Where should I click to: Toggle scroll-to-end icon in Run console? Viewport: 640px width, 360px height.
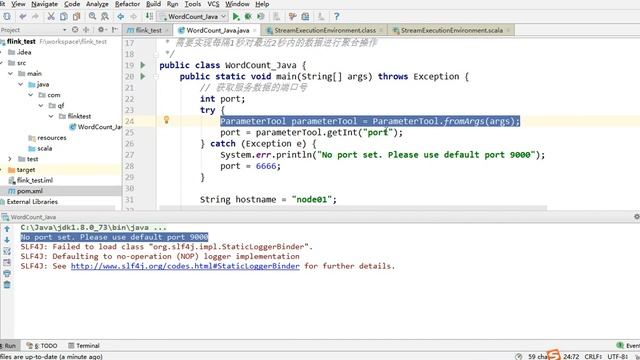tap(7, 262)
